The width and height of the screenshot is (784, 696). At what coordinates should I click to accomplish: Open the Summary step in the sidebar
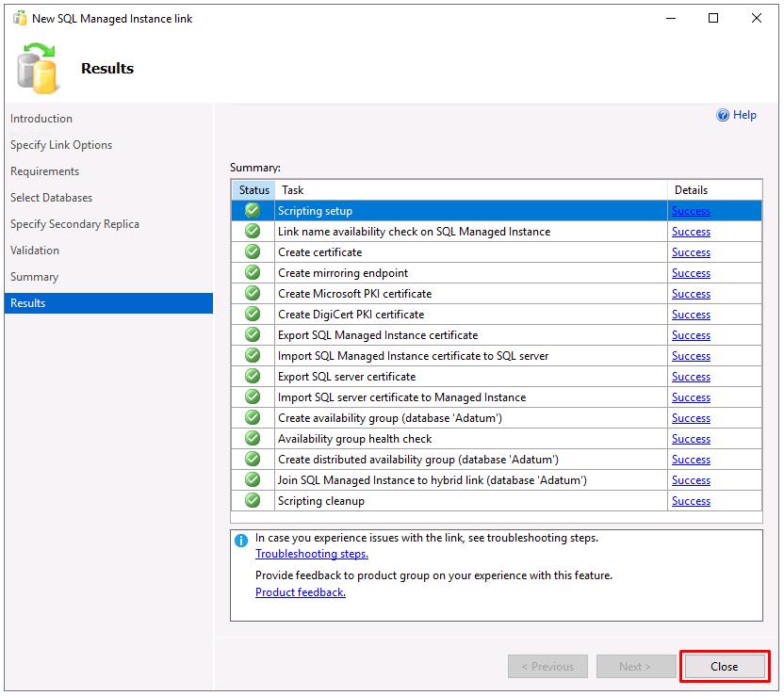tap(35, 277)
